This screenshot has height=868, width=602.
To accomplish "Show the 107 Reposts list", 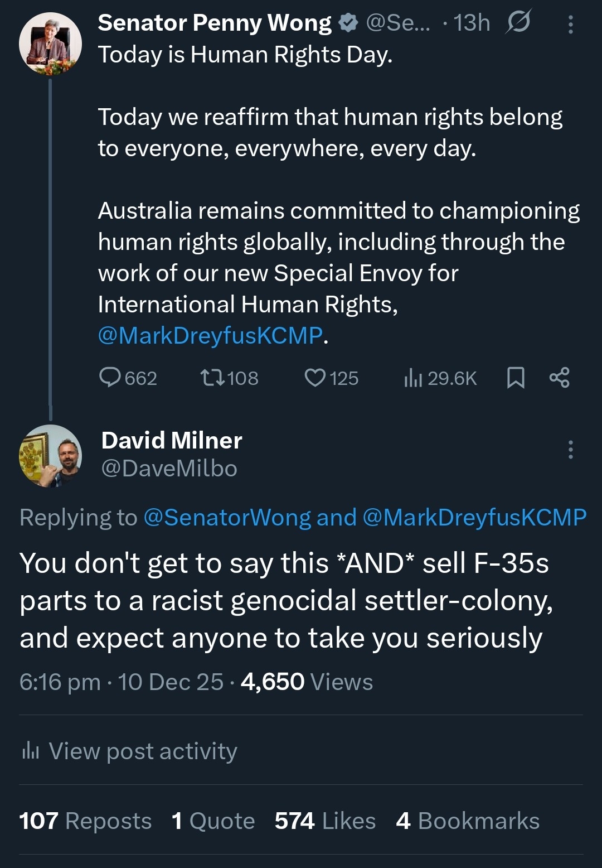I will point(85,821).
